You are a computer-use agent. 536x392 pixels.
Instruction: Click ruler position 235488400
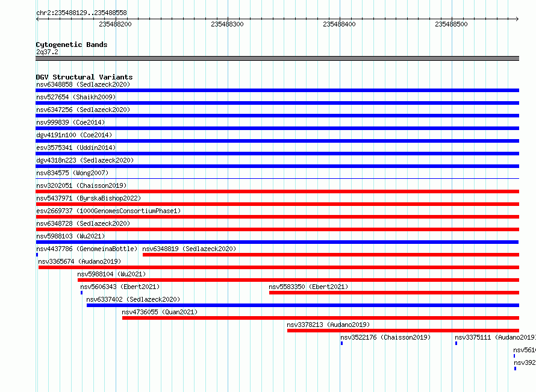339,24
